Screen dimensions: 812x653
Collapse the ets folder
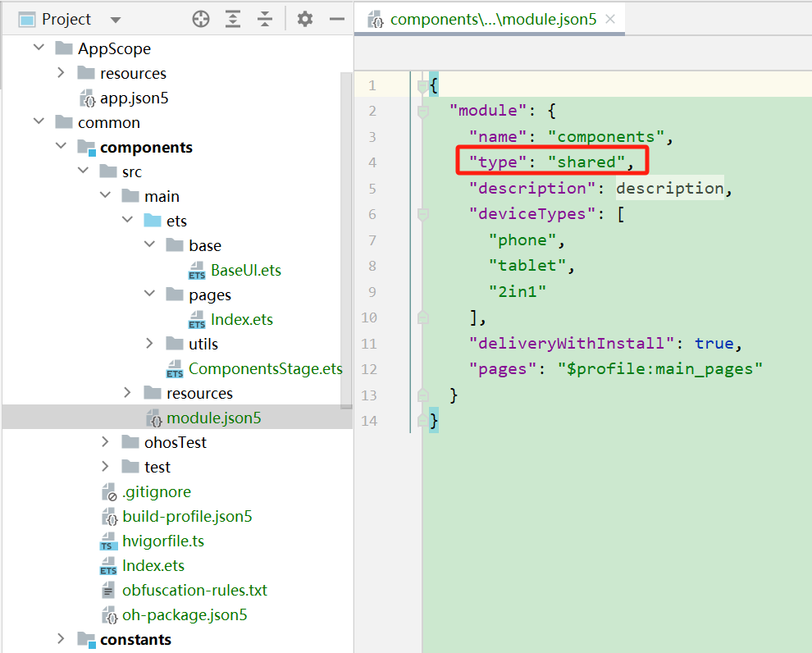(127, 220)
